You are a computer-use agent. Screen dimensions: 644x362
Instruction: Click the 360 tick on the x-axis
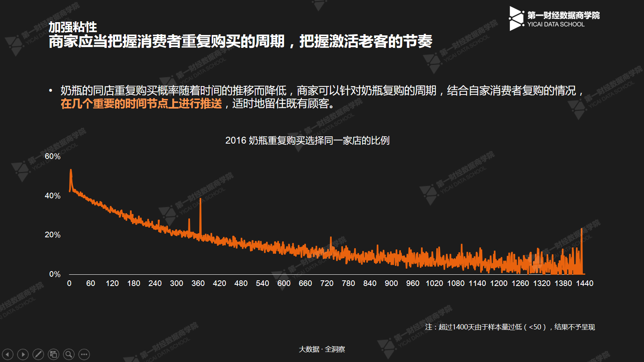198,284
